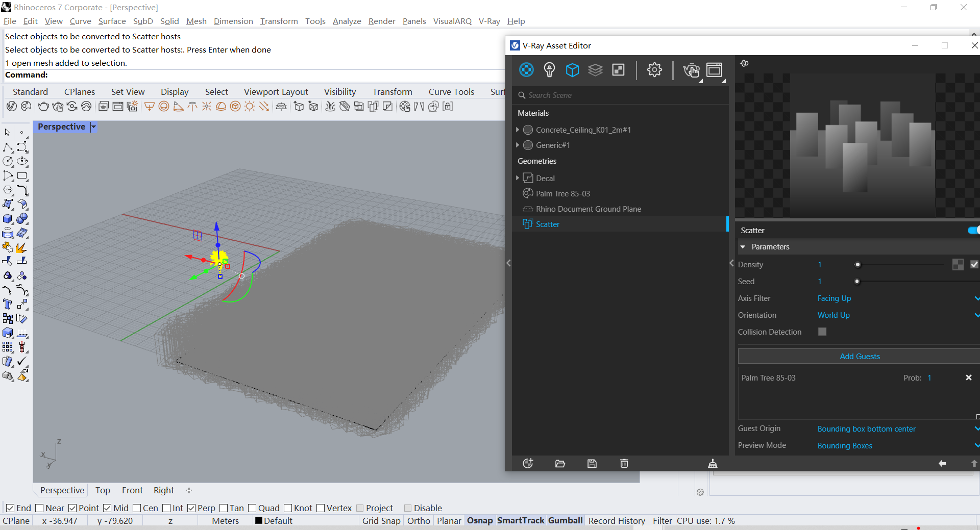The height and width of the screenshot is (530, 980).
Task: Open Materials category in Asset Editor
Action: tap(526, 69)
